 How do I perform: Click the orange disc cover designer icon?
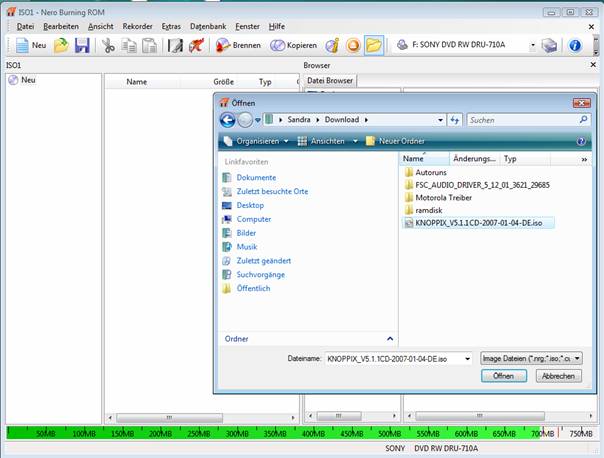point(353,45)
